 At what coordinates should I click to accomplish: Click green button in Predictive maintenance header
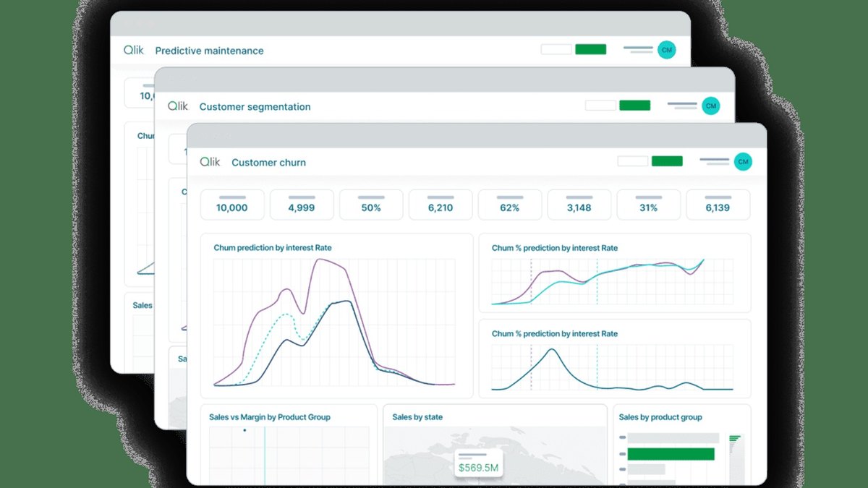pyautogui.click(x=591, y=49)
